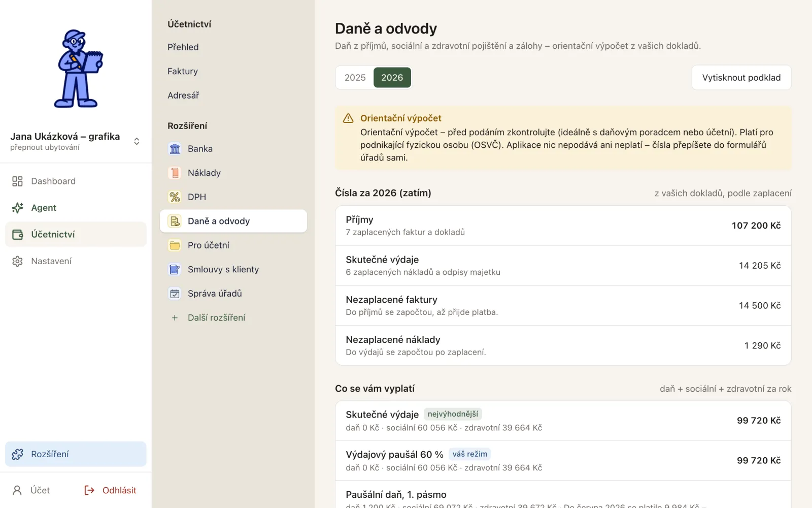Click the Účetnictví wallet icon
The image size is (812, 508).
coord(17,234)
